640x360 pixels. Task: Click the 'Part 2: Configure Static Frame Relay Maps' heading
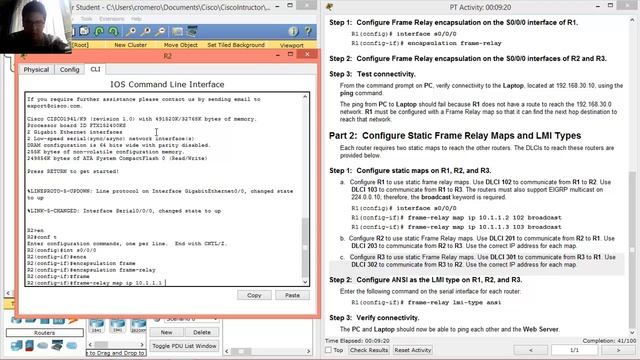(455, 136)
